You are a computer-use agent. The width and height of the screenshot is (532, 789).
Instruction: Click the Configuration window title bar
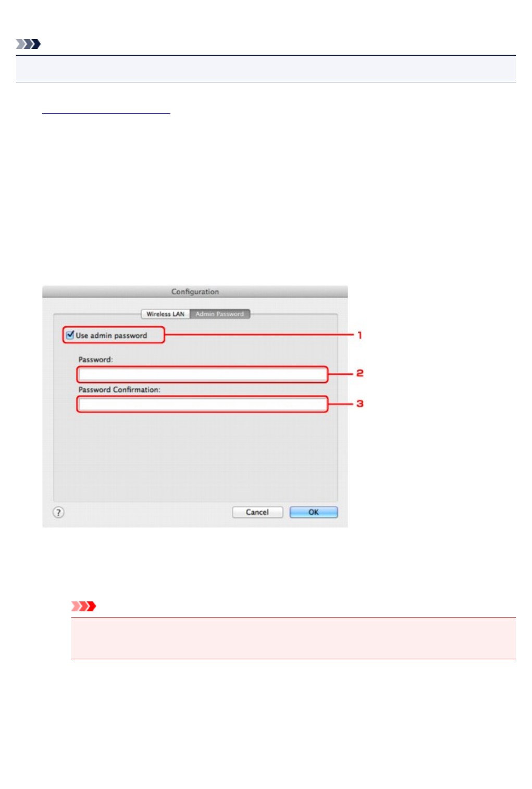pos(195,291)
